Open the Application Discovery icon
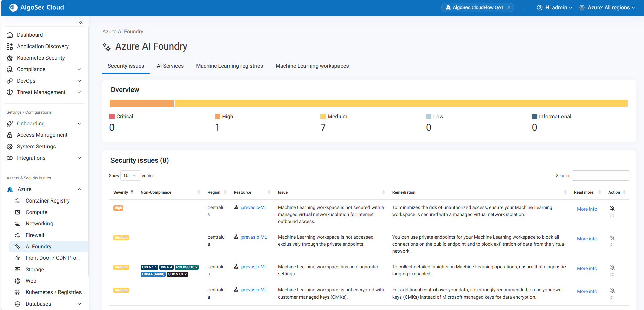The image size is (644, 310). [10, 46]
